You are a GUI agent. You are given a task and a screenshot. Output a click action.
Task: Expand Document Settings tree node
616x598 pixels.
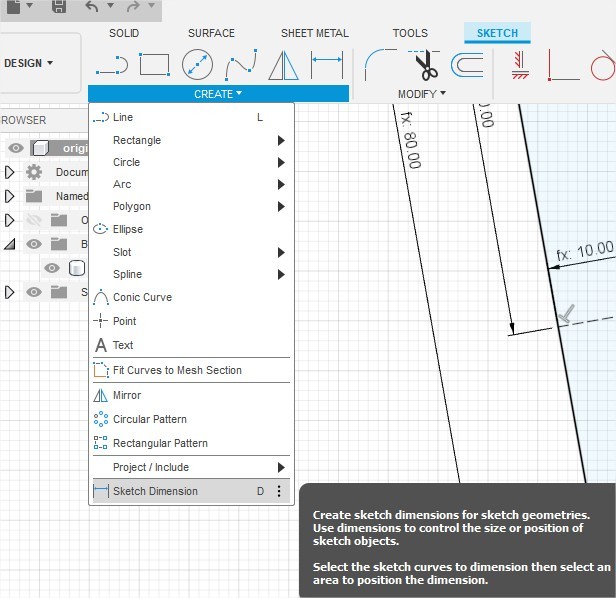(9, 172)
